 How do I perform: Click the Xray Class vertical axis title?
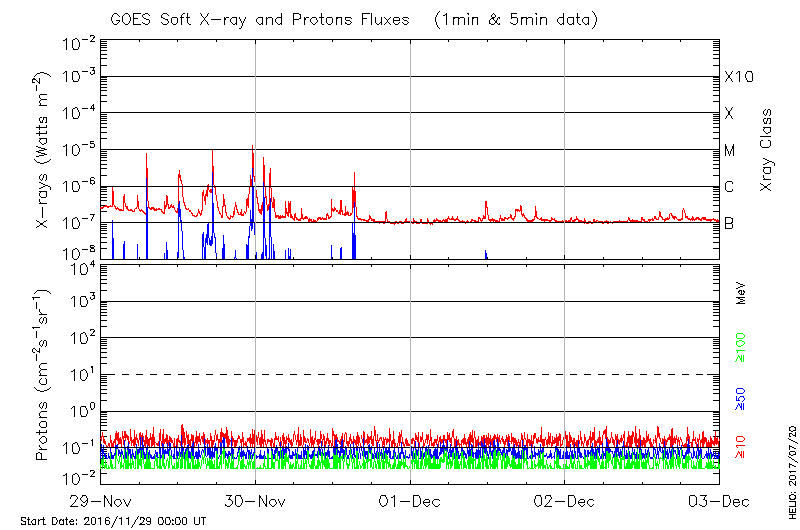[767, 150]
